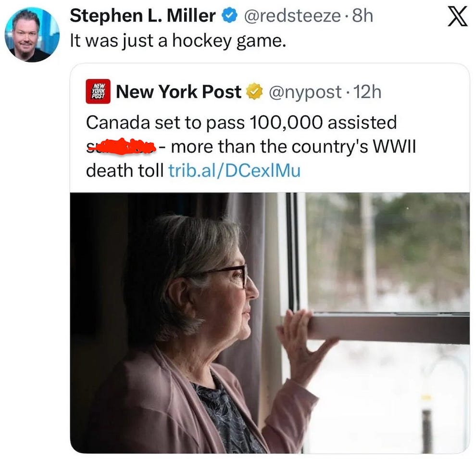Open the @redsteeze handle

coord(292,16)
